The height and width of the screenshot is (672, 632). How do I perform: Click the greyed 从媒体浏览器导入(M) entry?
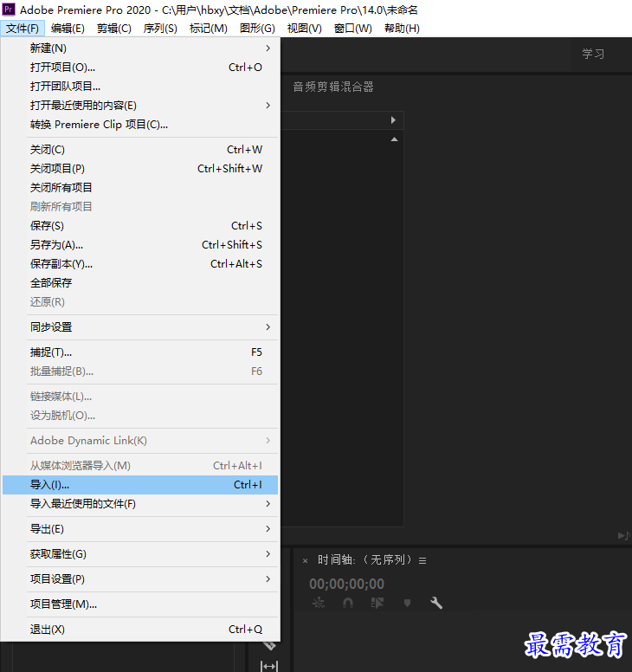(140, 465)
